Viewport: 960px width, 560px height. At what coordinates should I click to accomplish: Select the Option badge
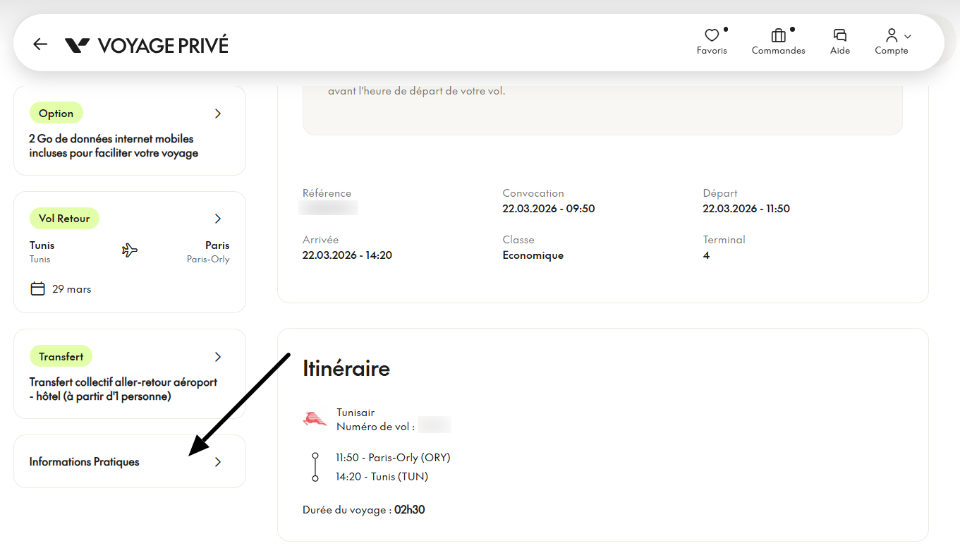56,114
